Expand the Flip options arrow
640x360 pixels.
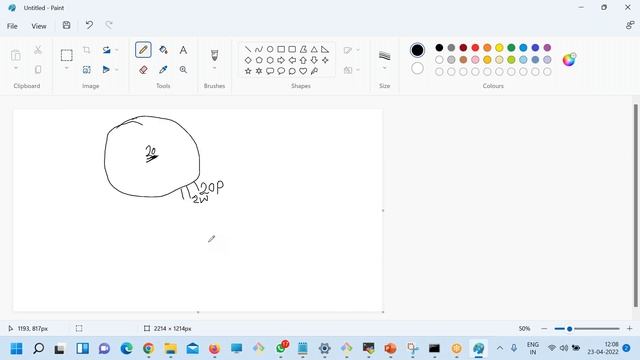pyautogui.click(x=117, y=70)
